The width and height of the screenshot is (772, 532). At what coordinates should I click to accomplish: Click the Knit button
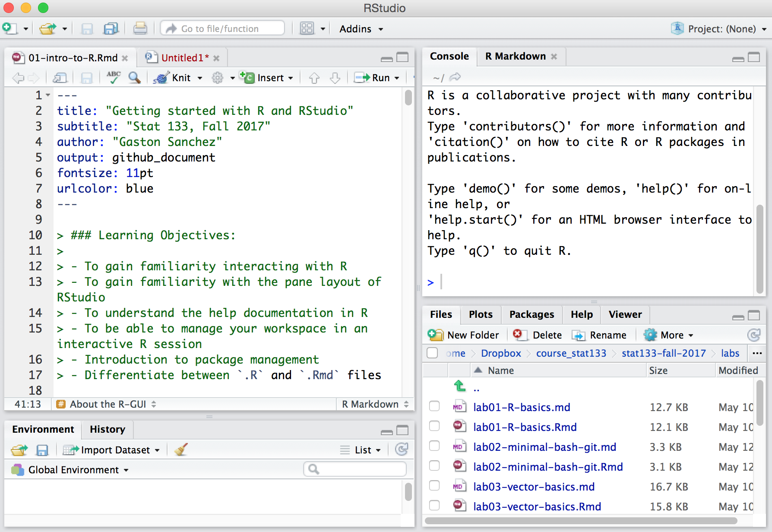pyautogui.click(x=172, y=78)
